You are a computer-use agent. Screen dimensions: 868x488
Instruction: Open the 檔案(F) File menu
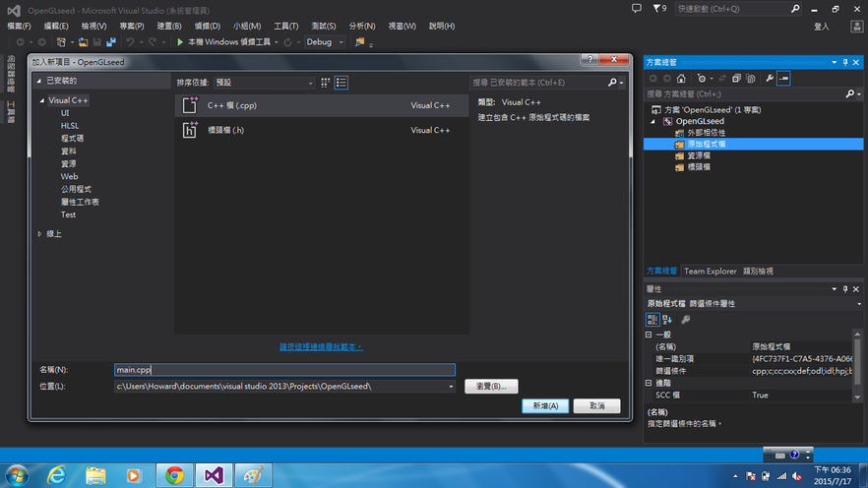click(x=19, y=26)
